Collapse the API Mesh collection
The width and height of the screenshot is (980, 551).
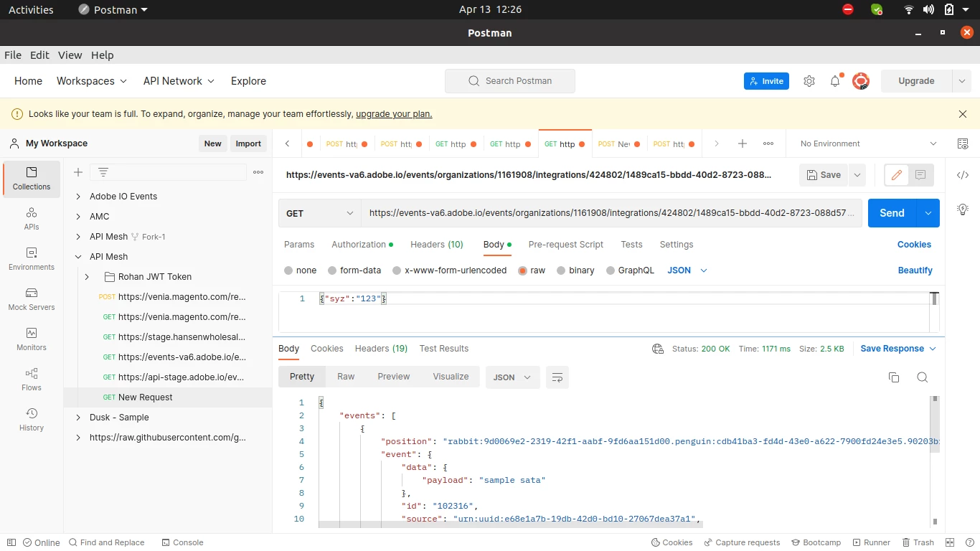pos(78,256)
